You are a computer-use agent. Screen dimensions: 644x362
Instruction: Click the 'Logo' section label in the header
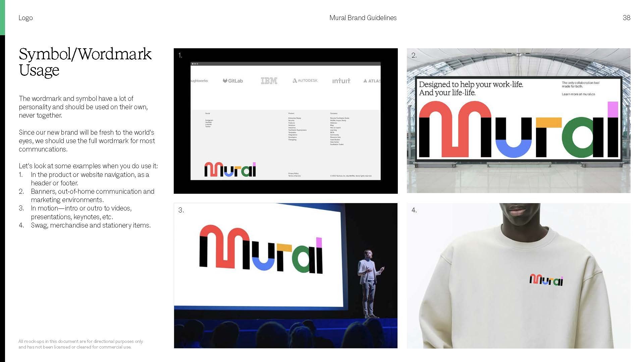coord(26,18)
